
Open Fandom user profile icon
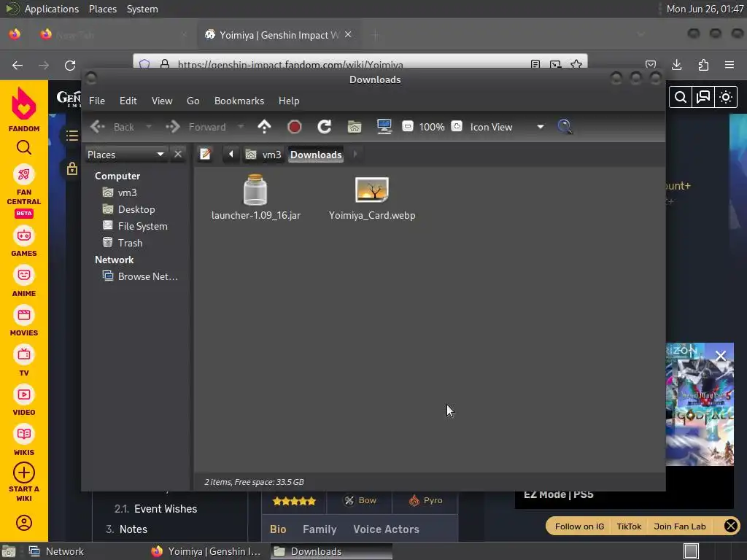24,523
